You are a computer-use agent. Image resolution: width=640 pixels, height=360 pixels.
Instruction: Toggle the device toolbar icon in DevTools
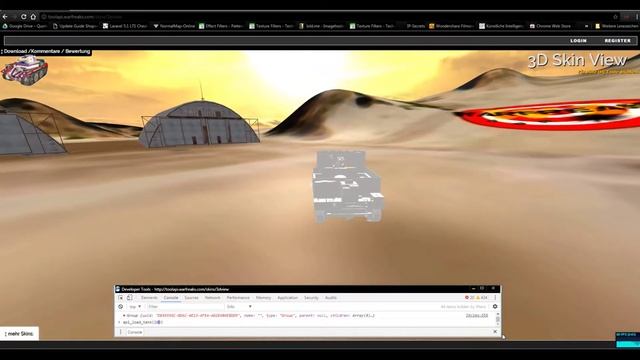[x=129, y=298]
